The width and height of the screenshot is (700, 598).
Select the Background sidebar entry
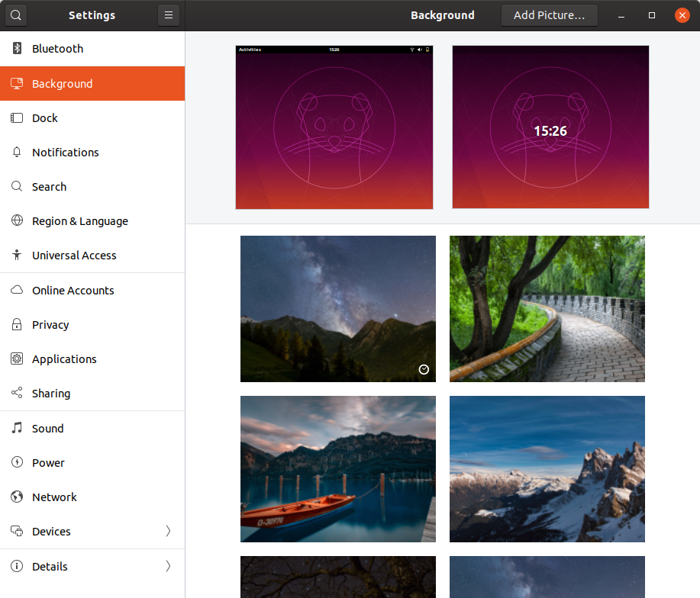(92, 83)
